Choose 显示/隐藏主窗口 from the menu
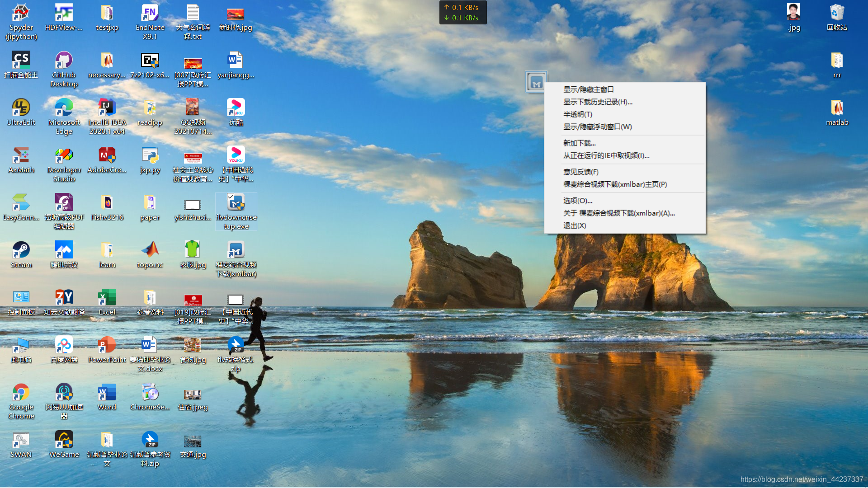 click(588, 89)
